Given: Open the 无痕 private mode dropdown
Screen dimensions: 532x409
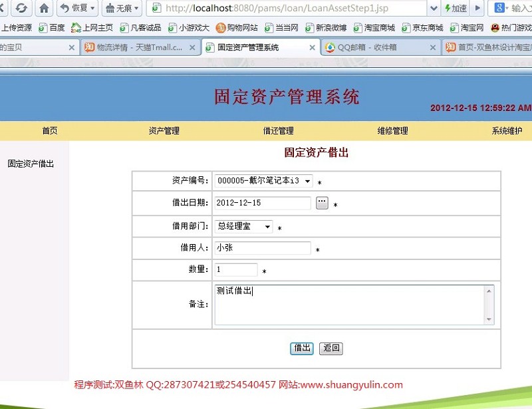Looking at the screenshot, I should tap(122, 8).
